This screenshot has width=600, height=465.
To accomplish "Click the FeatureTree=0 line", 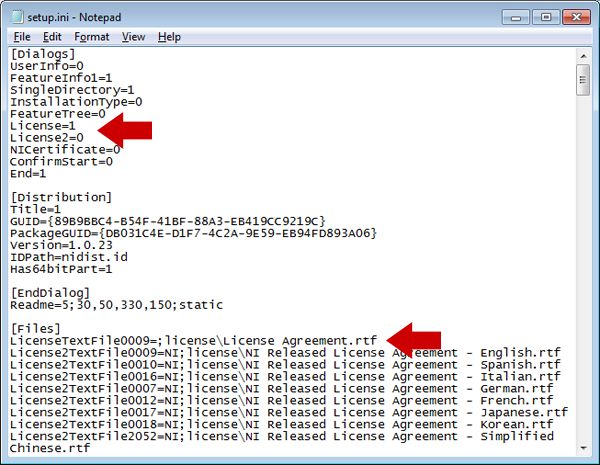I will pyautogui.click(x=58, y=114).
